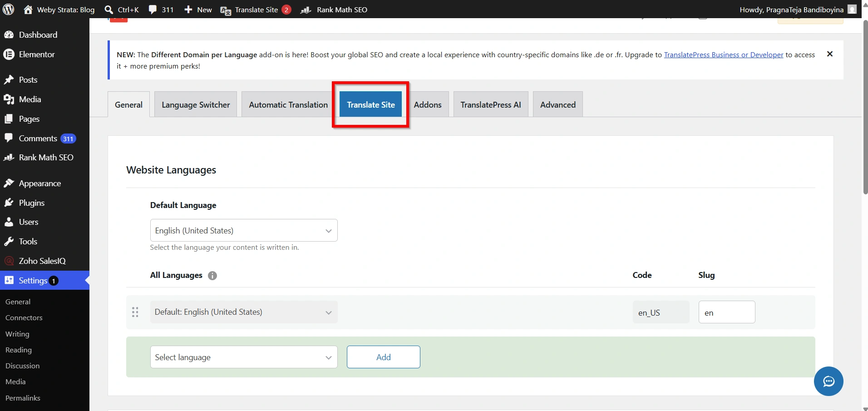Open Pages in the sidebar
868x411 pixels.
(x=44, y=119)
